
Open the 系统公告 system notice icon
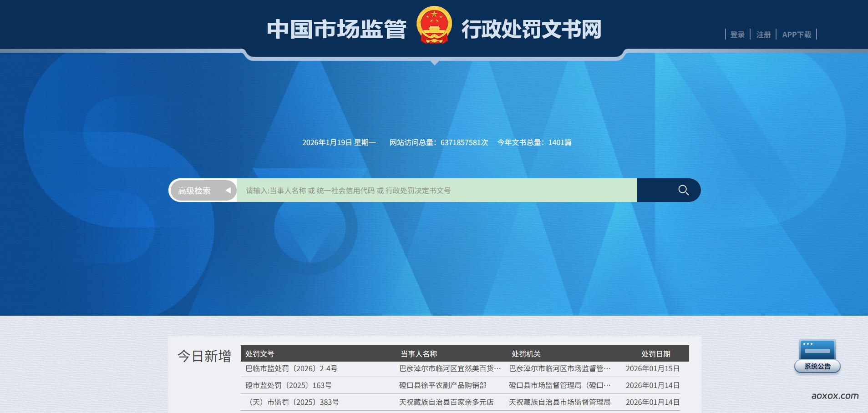pyautogui.click(x=817, y=357)
